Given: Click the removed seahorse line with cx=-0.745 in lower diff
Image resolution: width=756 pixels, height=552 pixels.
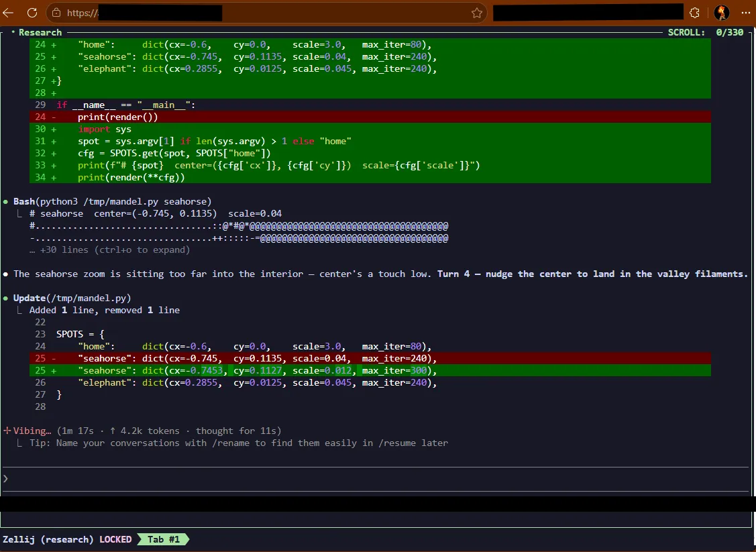Looking at the screenshot, I should coord(370,359).
